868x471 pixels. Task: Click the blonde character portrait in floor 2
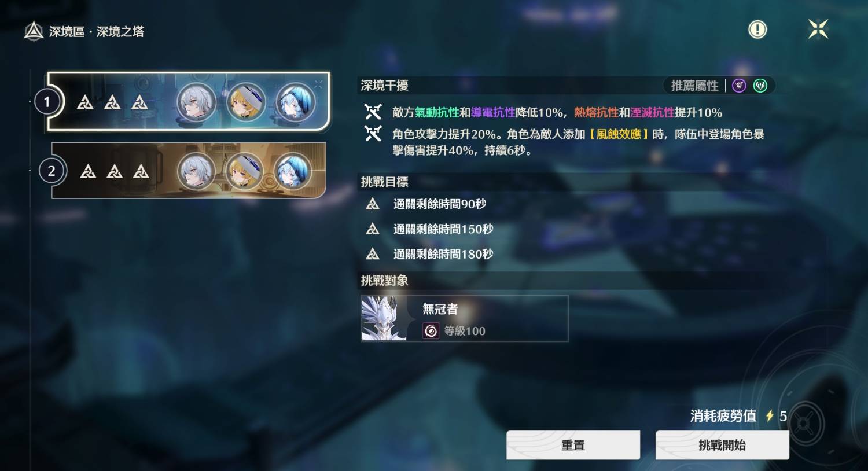point(244,171)
